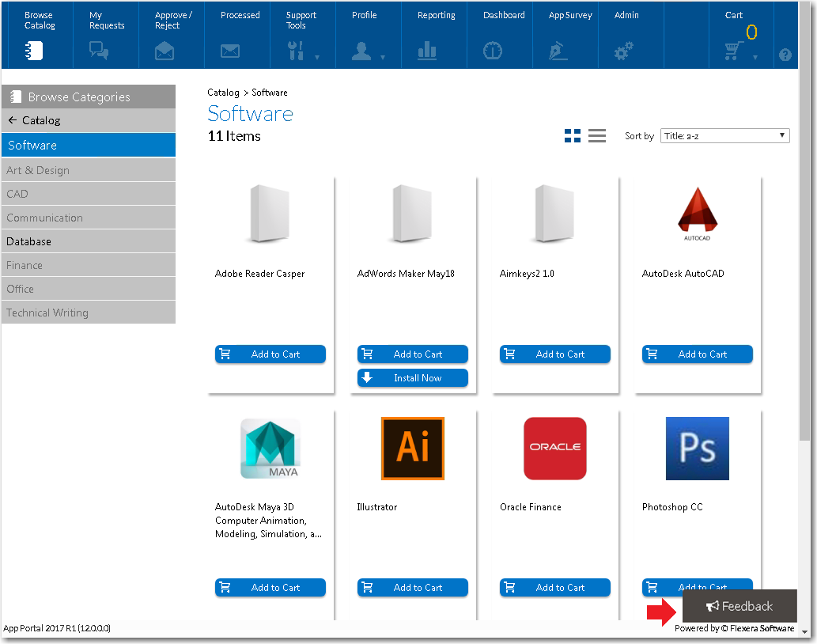Viewport: 817px width, 644px height.
Task: Go back to Catalog in sidebar
Action: click(34, 120)
